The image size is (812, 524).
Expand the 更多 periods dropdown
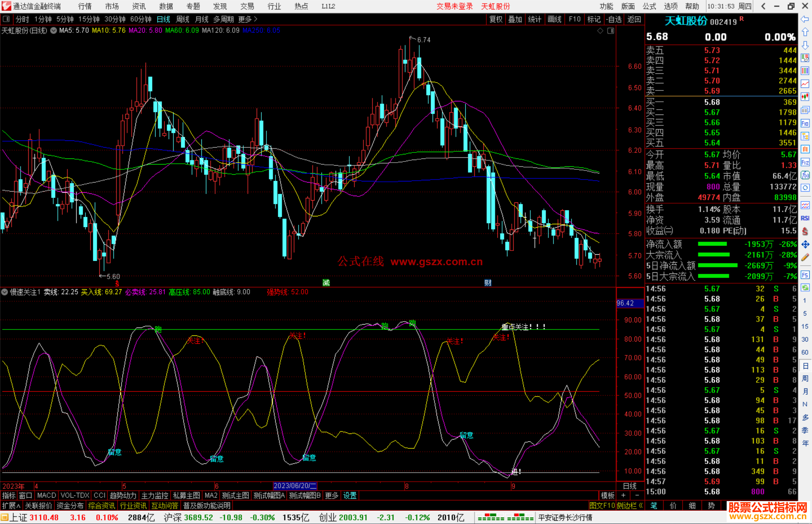(x=248, y=19)
